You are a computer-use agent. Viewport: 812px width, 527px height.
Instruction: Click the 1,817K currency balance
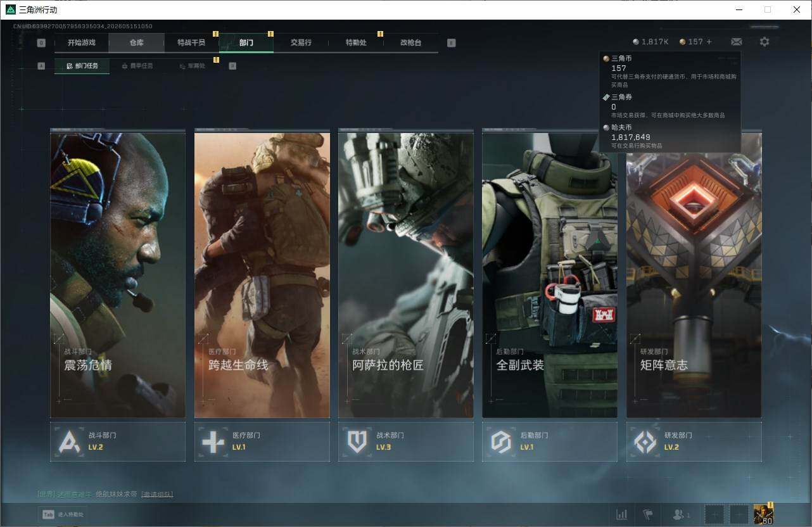(655, 42)
